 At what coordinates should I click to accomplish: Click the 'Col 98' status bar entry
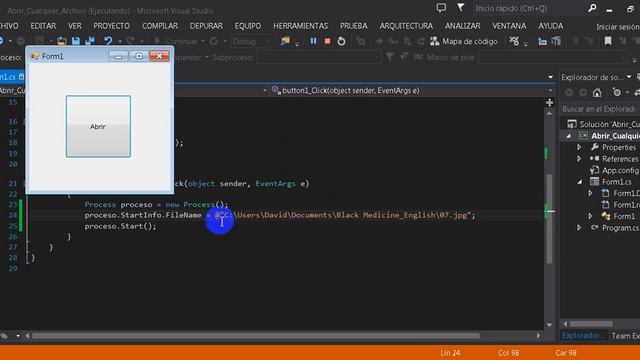point(508,353)
